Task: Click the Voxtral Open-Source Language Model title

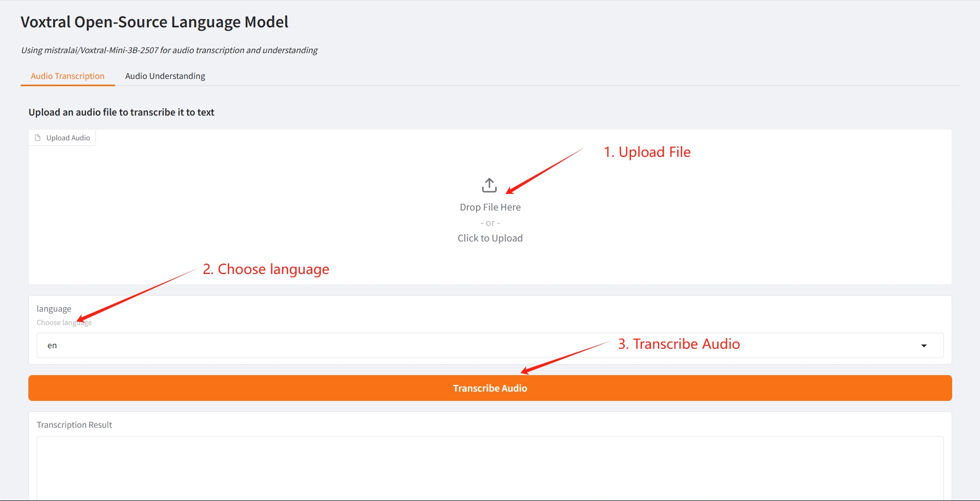Action: [154, 22]
